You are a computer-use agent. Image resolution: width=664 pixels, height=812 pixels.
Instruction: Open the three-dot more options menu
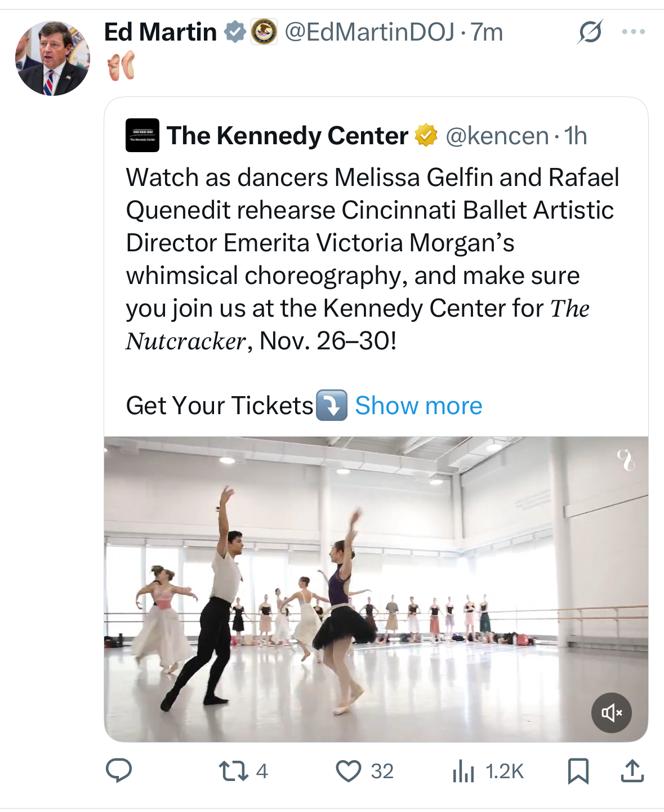[x=633, y=32]
